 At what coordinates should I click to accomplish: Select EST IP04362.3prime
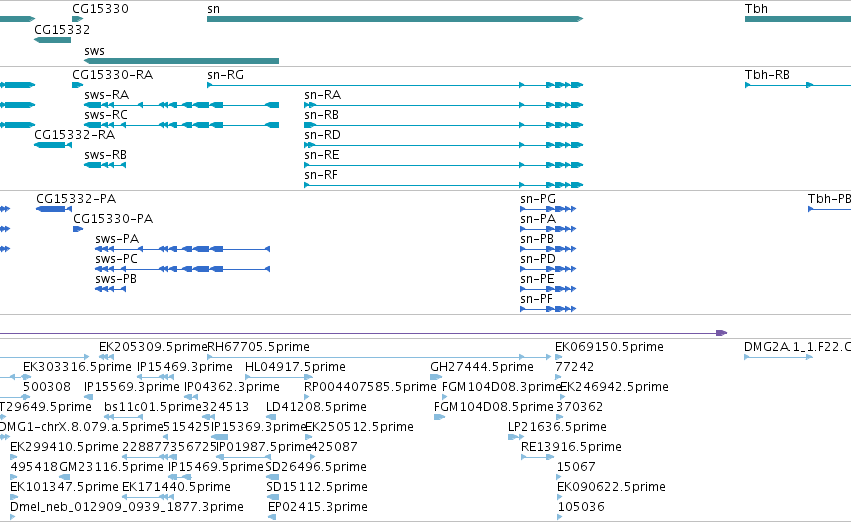click(x=191, y=397)
